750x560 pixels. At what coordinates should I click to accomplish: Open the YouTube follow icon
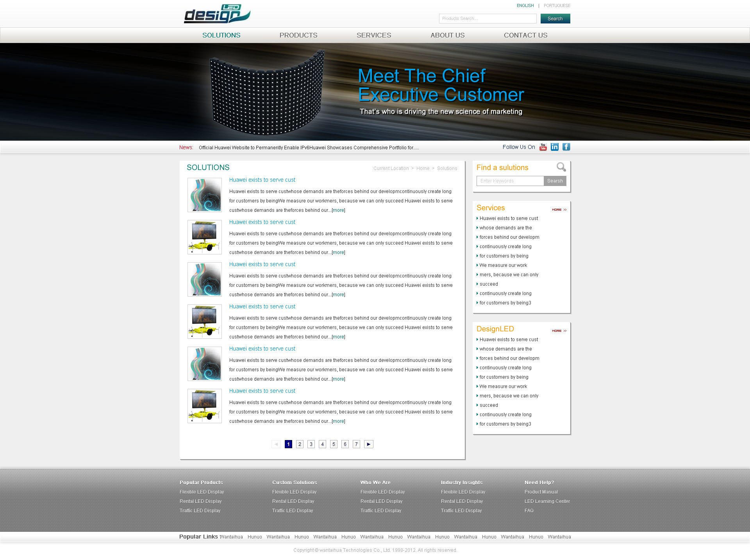pyautogui.click(x=543, y=147)
